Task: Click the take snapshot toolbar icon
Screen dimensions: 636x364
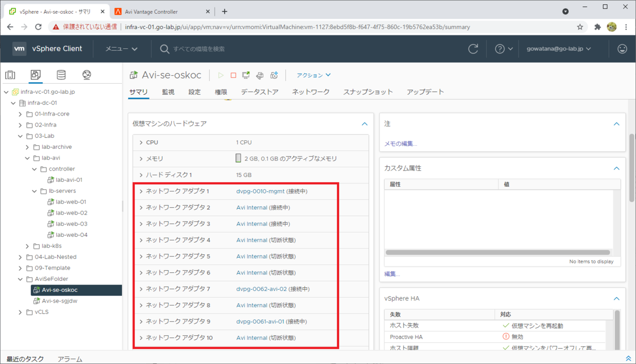Action: pyautogui.click(x=274, y=75)
